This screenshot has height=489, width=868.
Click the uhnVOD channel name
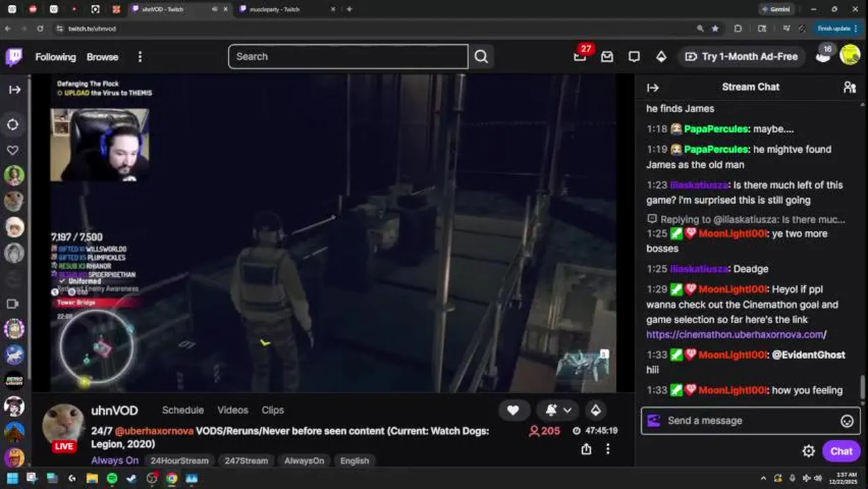[114, 410]
